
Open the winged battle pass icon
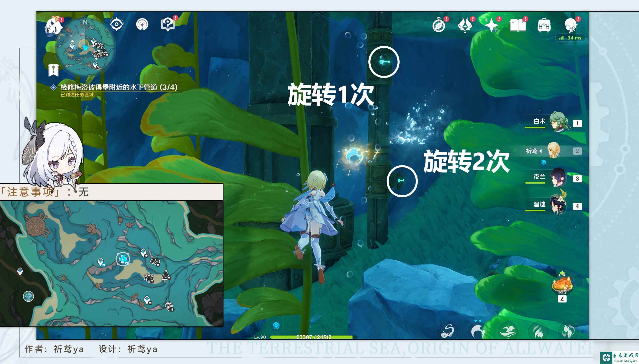(x=465, y=25)
